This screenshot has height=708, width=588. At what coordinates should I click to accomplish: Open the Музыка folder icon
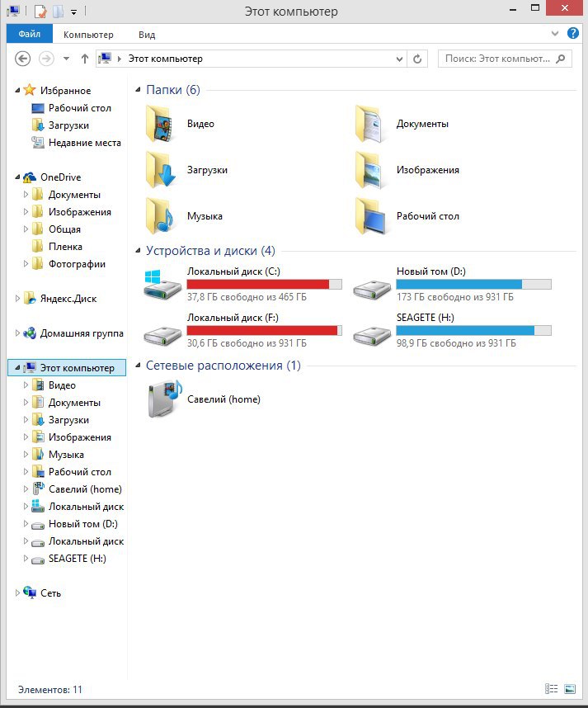point(160,216)
